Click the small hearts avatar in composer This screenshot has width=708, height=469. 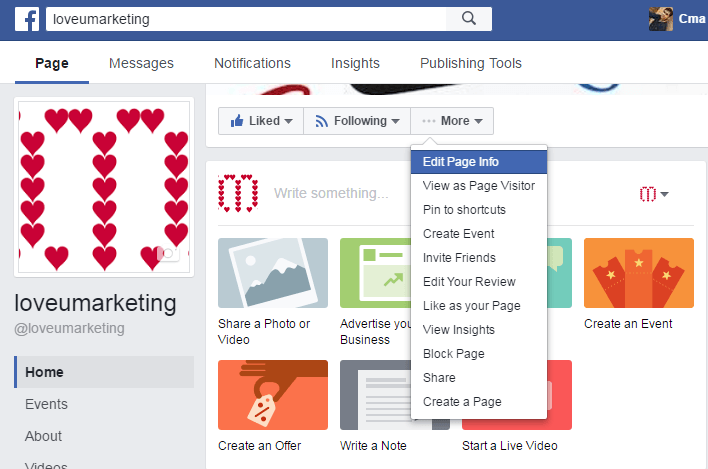tap(238, 193)
